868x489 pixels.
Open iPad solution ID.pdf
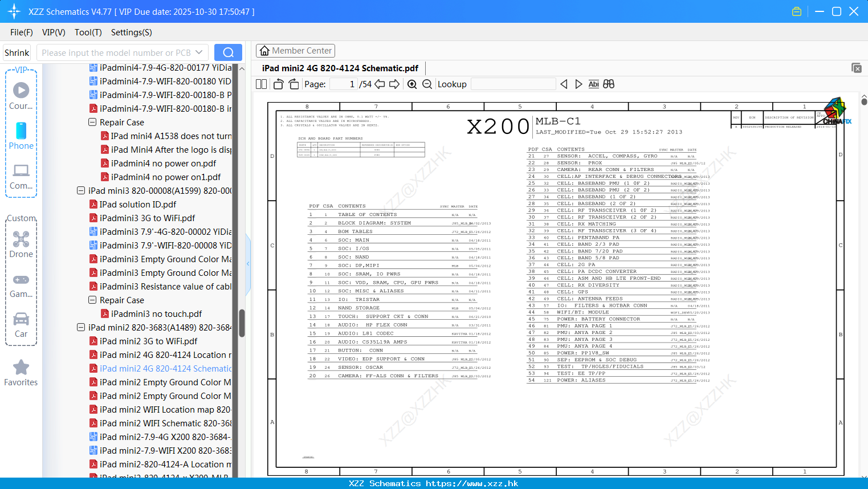coord(133,204)
